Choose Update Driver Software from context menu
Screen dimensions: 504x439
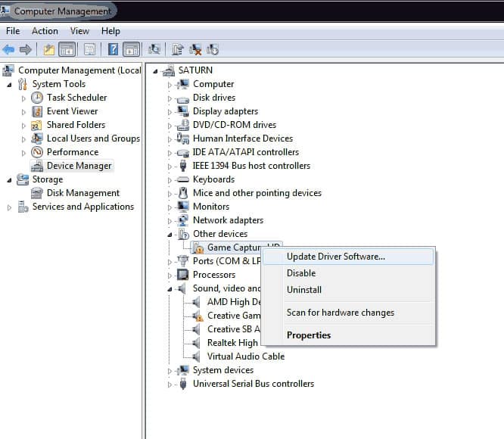coord(348,257)
